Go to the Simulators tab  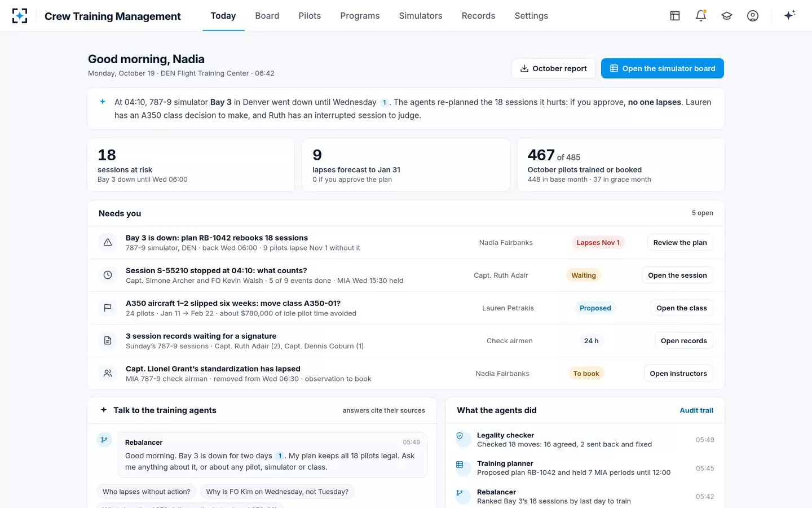pos(421,16)
